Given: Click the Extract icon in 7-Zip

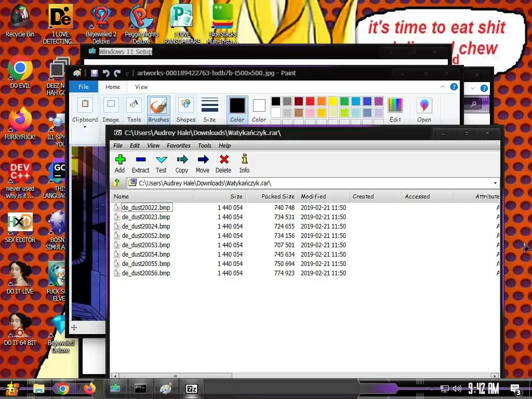Looking at the screenshot, I should (x=140, y=164).
